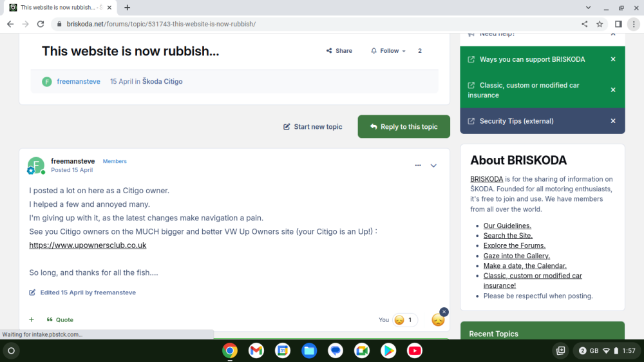This screenshot has height=362, width=644.
Task: Open Our Guidelines link
Action: click(507, 225)
